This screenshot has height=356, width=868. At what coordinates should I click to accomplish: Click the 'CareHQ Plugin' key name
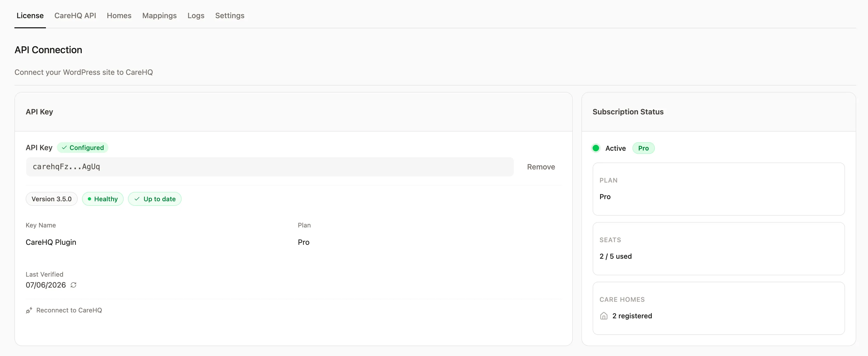tap(51, 242)
